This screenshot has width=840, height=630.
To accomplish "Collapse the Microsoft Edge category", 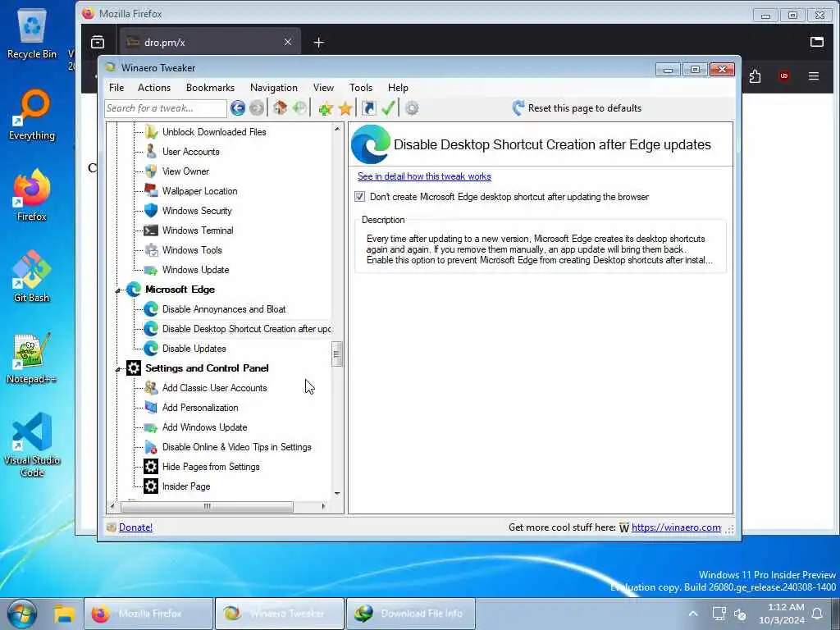I will [x=118, y=290].
